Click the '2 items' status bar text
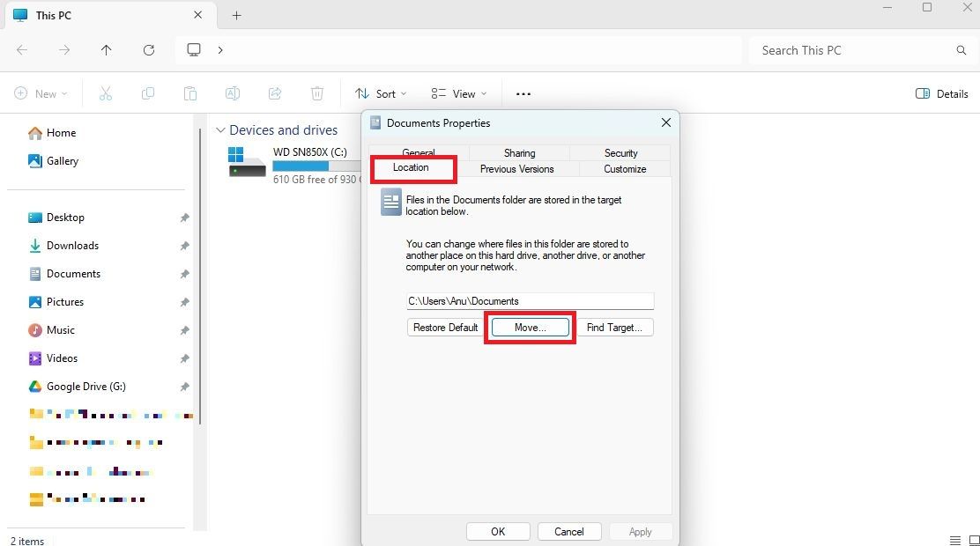The image size is (980, 546). pos(27,541)
